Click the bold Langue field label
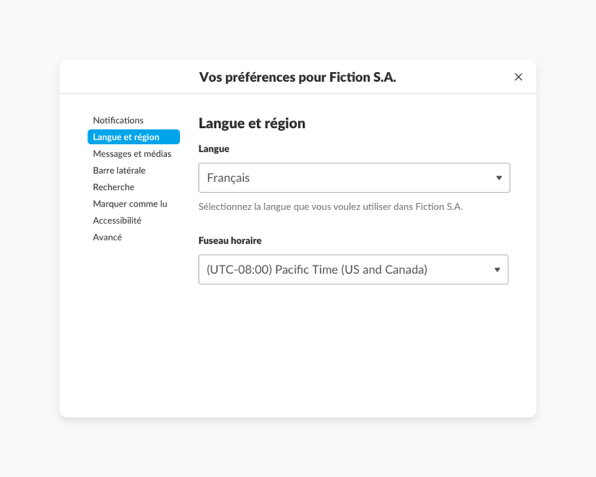 (x=214, y=149)
